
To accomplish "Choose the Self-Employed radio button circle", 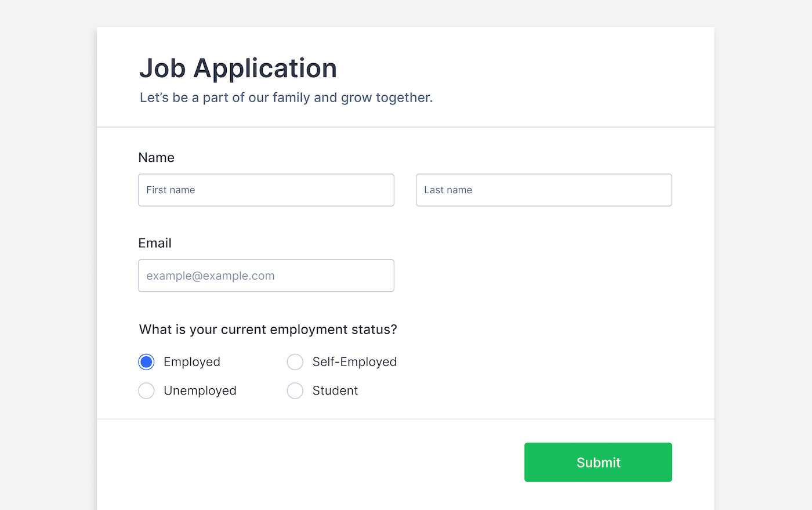I will coord(295,362).
